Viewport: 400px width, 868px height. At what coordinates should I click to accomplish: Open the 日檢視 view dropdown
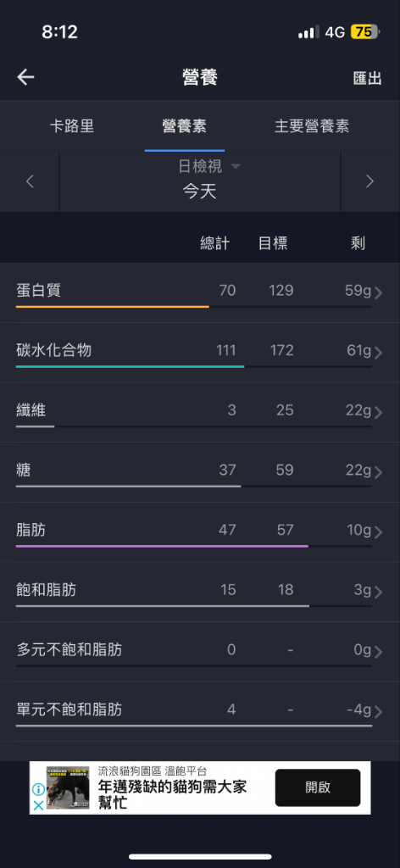(x=209, y=166)
